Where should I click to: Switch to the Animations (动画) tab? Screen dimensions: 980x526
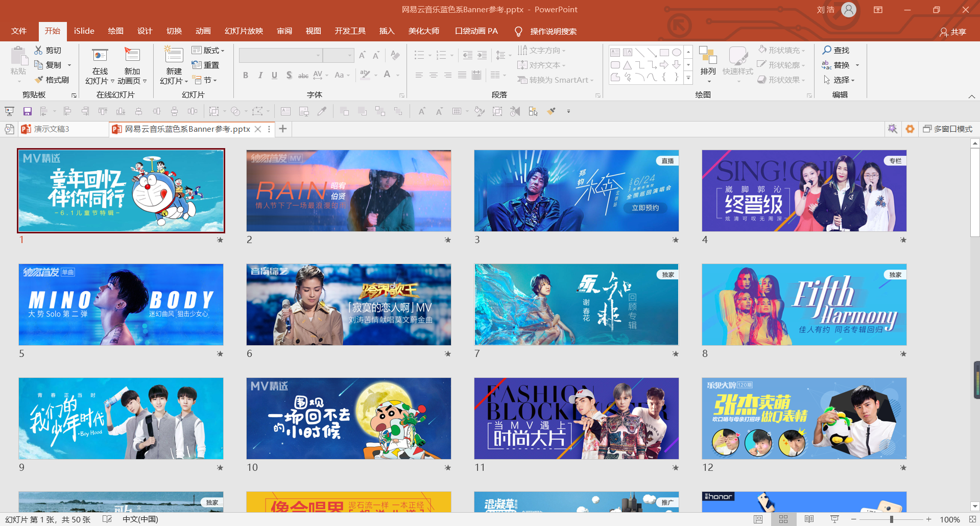pyautogui.click(x=203, y=31)
